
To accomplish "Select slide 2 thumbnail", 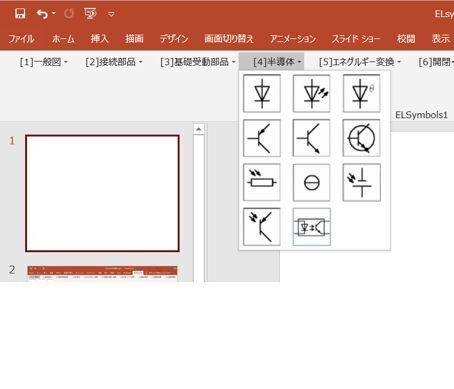I will click(102, 274).
